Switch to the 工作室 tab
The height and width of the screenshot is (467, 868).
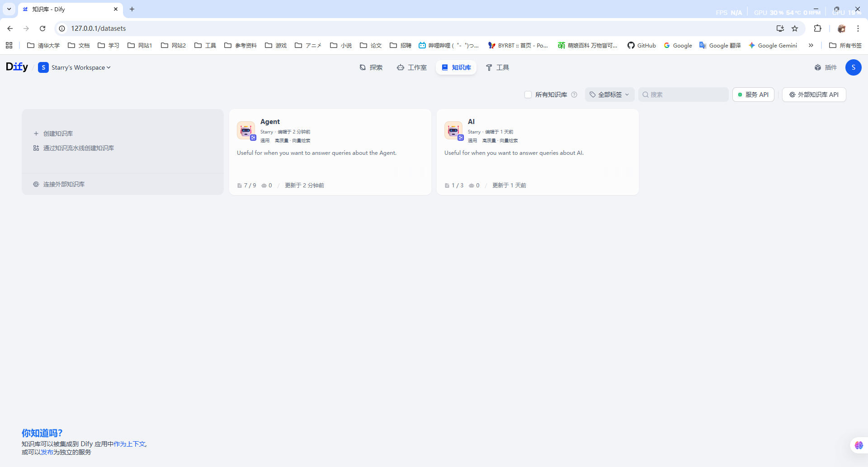[412, 67]
